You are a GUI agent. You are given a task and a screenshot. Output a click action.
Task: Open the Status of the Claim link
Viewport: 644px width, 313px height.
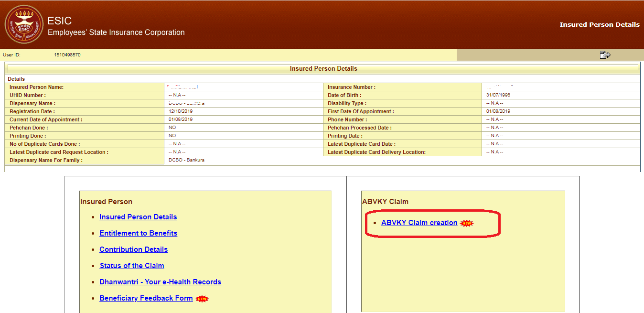(132, 266)
